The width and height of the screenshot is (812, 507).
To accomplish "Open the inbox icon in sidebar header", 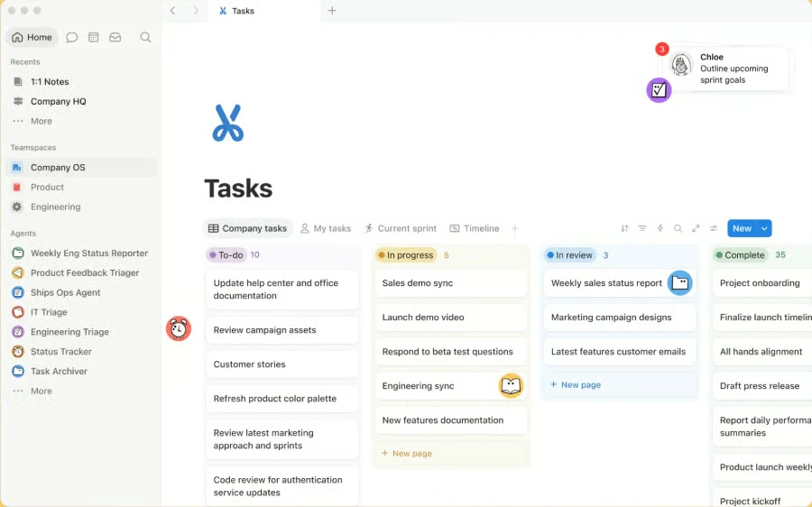I will (x=115, y=37).
